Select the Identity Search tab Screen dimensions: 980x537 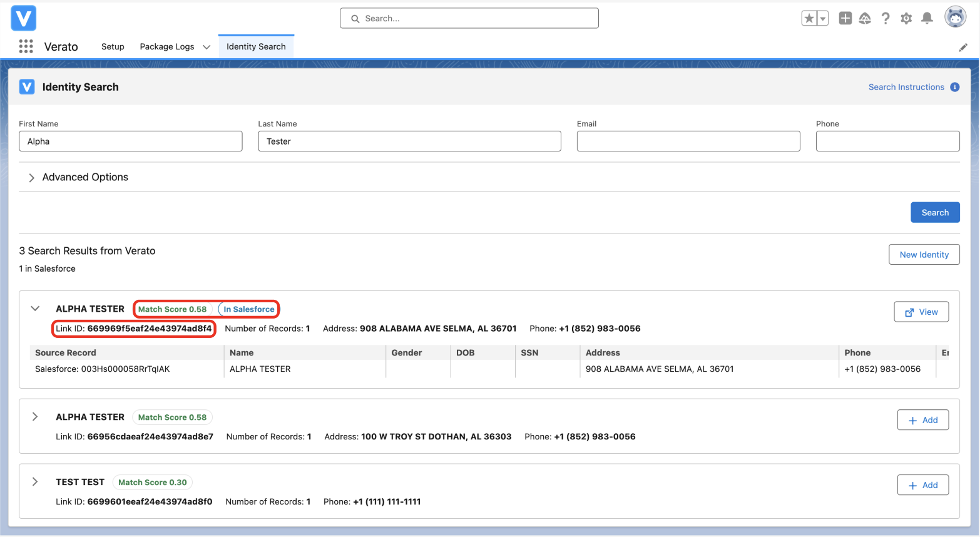(256, 46)
